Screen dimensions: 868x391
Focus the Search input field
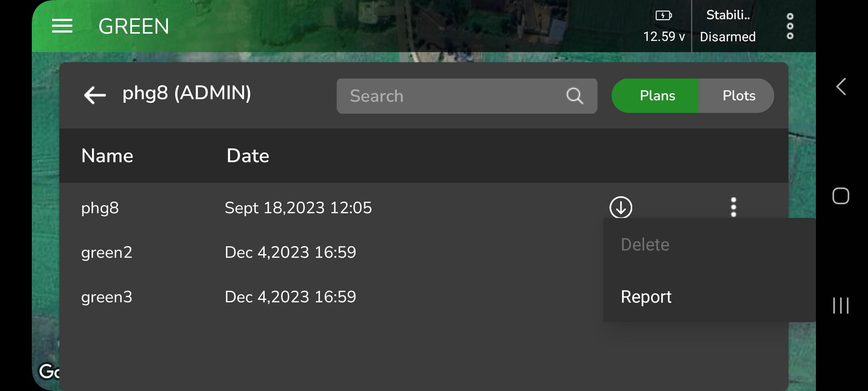448,96
